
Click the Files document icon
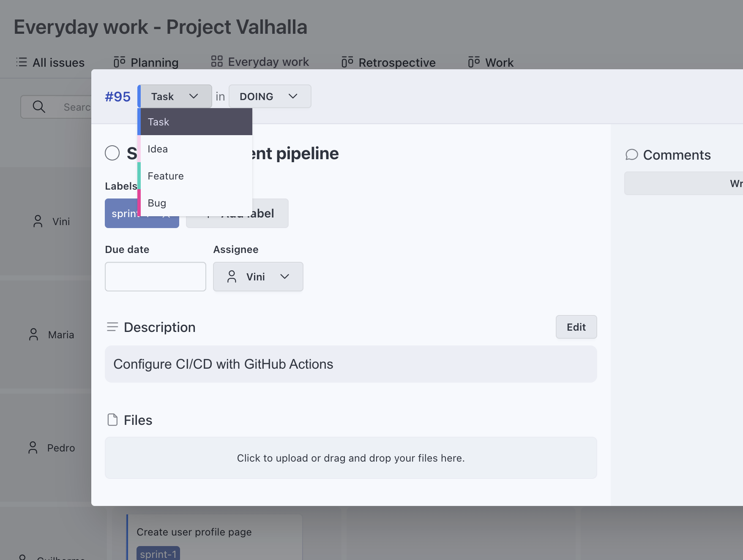click(112, 420)
